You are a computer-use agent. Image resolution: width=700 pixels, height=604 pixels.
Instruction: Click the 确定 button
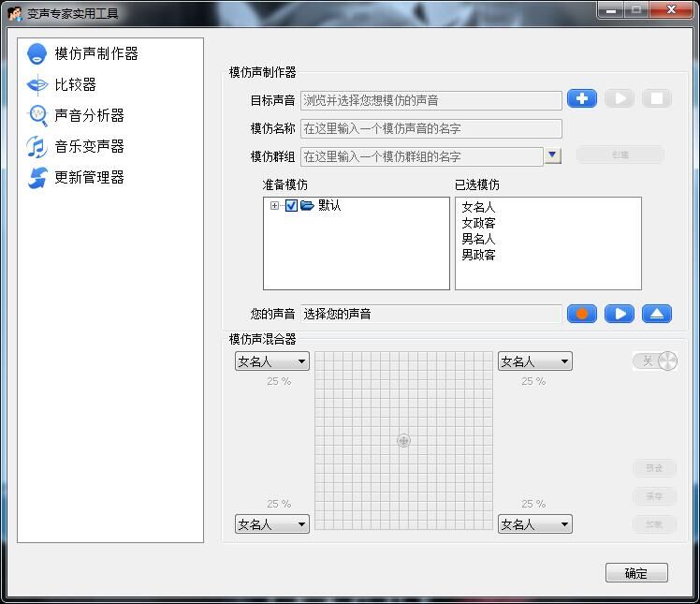tap(636, 573)
